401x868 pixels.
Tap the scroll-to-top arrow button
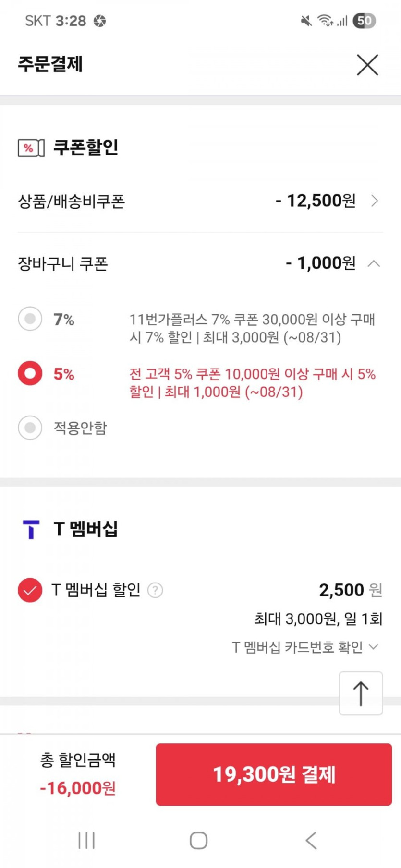361,693
